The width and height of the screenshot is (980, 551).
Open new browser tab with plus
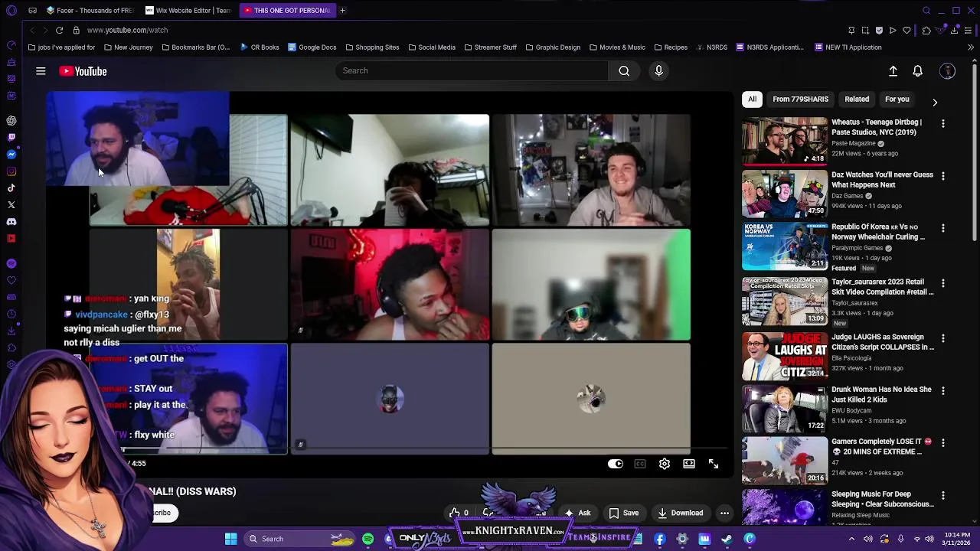tap(342, 11)
